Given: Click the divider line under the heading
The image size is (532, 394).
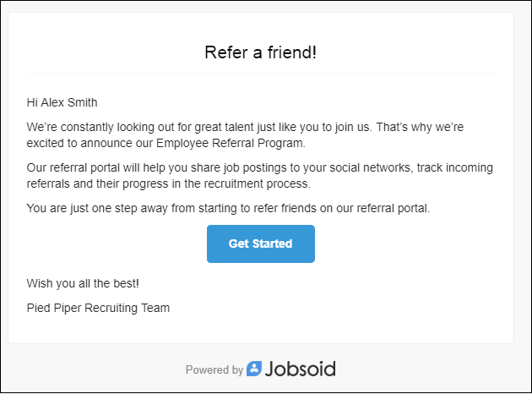Looking at the screenshot, I should tap(260, 74).
